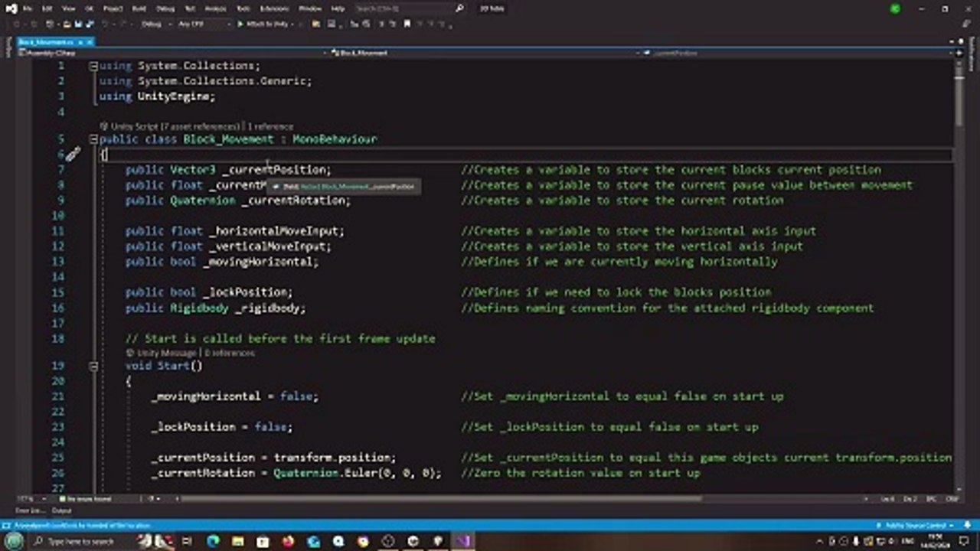Click the _horizontalMoveInput field declaration
The image size is (980, 551).
point(235,231)
